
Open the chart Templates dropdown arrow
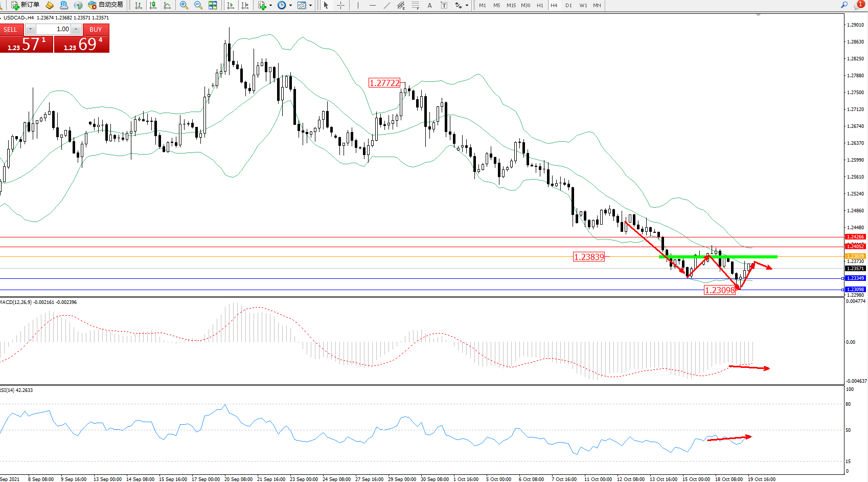click(x=310, y=6)
